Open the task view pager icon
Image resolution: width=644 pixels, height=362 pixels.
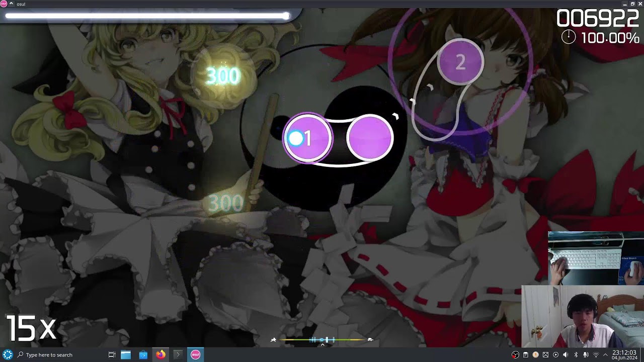coord(112,355)
